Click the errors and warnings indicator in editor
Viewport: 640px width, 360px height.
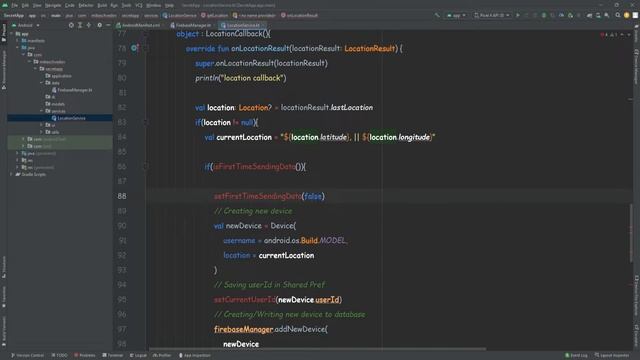coord(609,35)
